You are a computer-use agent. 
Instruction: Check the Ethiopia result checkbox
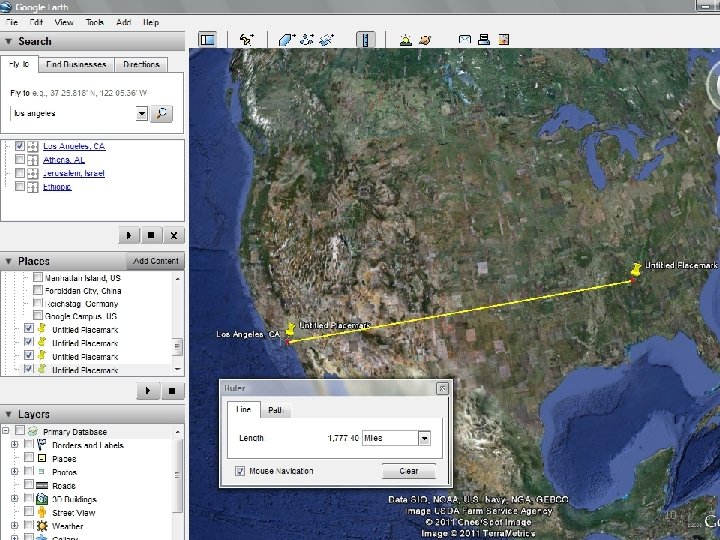(20, 186)
